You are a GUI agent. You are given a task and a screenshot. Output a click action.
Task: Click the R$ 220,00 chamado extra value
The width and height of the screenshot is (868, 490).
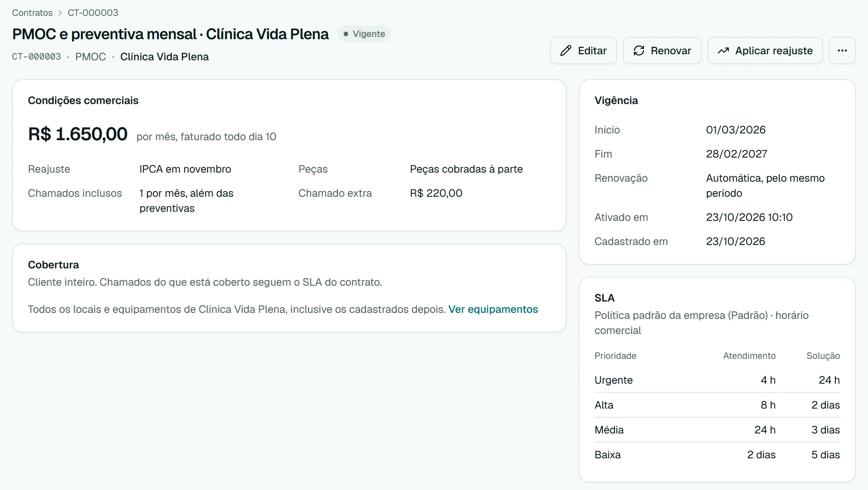[436, 193]
